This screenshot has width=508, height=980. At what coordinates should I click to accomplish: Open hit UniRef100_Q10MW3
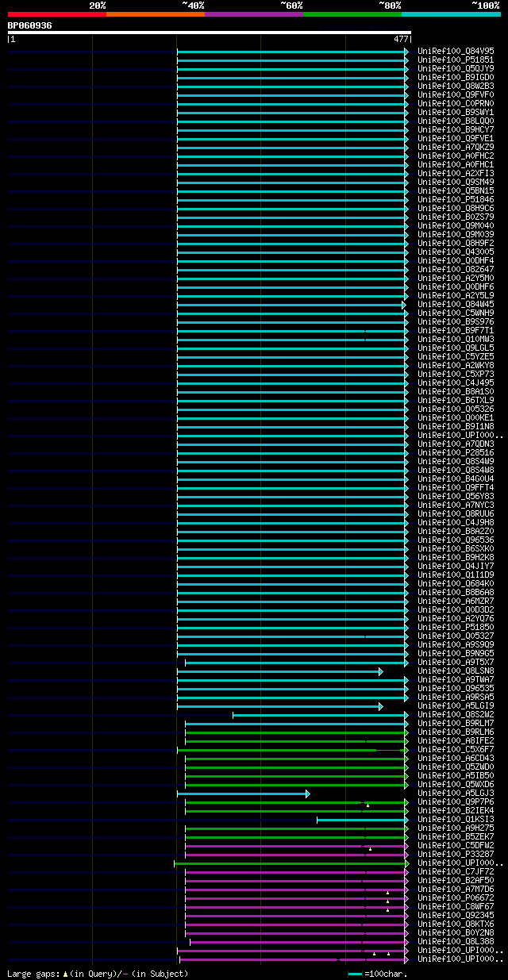(x=456, y=339)
